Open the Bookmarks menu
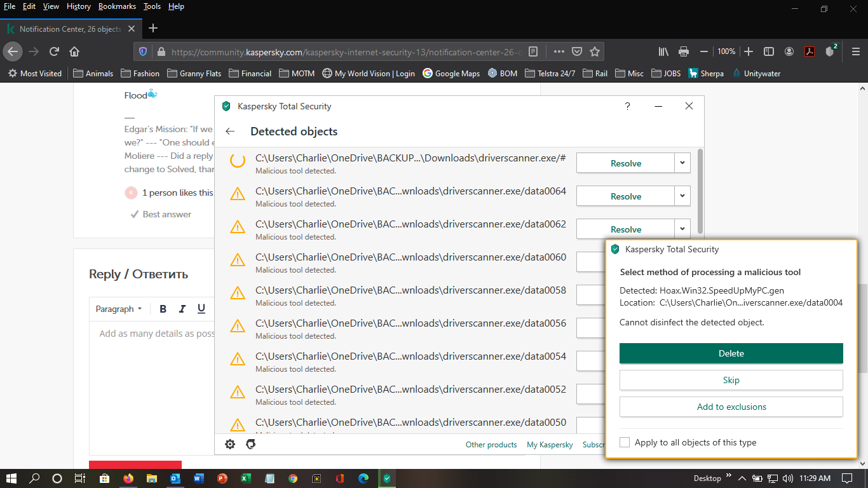The height and width of the screenshot is (488, 868). (x=117, y=6)
